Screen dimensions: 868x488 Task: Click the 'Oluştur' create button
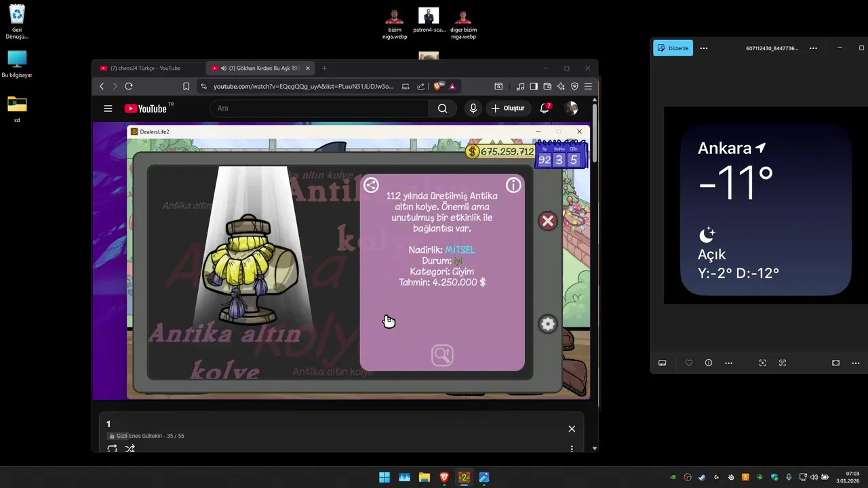coord(509,108)
